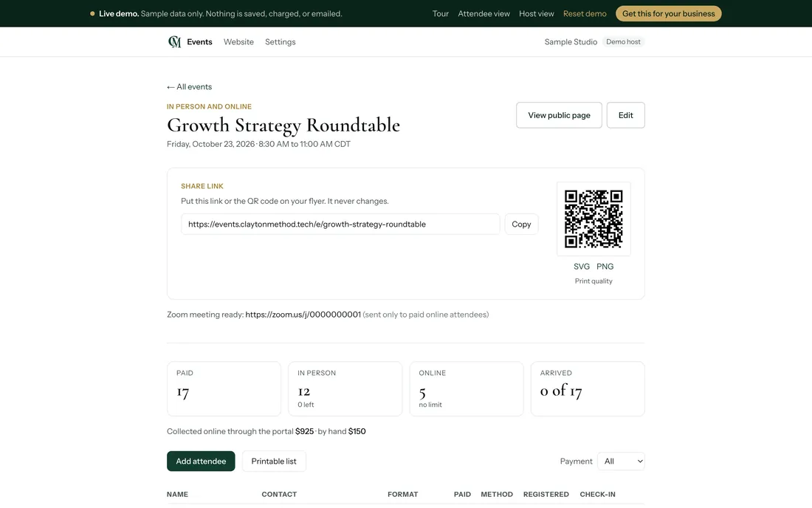Image resolution: width=812 pixels, height=508 pixels.
Task: Click the METHOD column header
Action: point(497,495)
